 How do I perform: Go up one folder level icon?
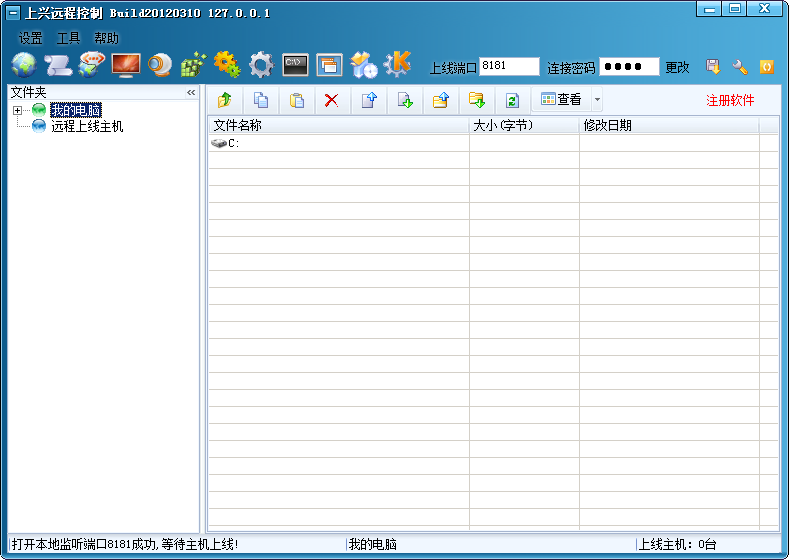click(x=224, y=100)
